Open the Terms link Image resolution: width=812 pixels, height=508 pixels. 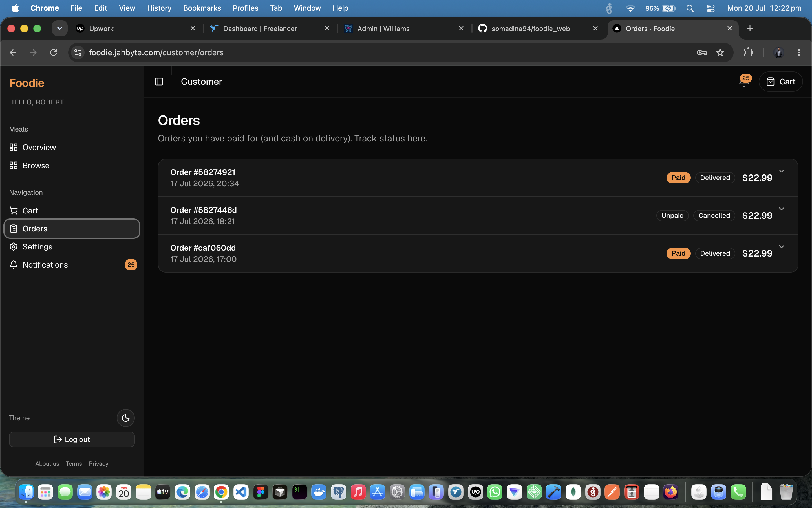click(x=74, y=464)
